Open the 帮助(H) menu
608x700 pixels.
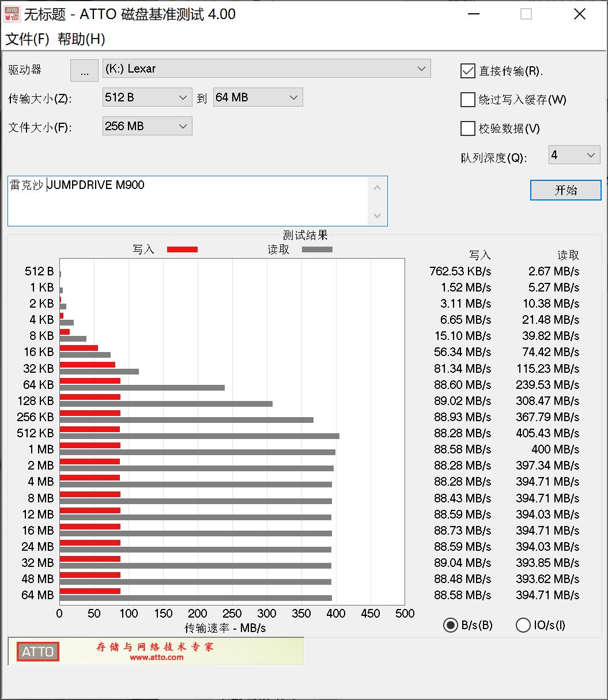[x=81, y=39]
